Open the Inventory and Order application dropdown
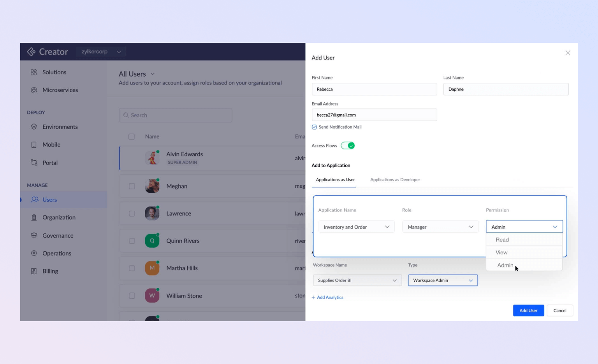598x364 pixels. (x=356, y=227)
